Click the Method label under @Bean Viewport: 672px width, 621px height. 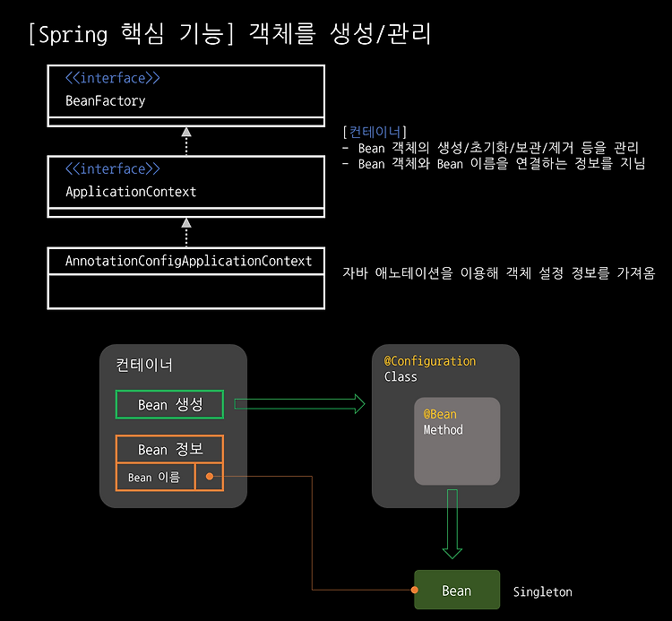[444, 430]
